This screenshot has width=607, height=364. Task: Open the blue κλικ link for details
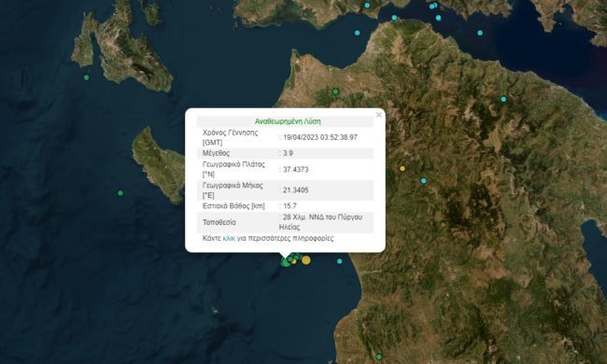229,238
